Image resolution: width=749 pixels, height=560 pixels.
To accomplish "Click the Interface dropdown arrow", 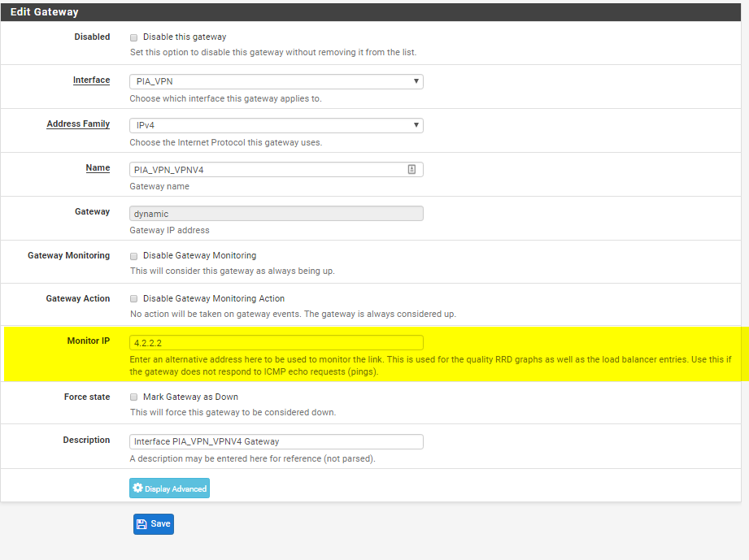I will pos(416,81).
